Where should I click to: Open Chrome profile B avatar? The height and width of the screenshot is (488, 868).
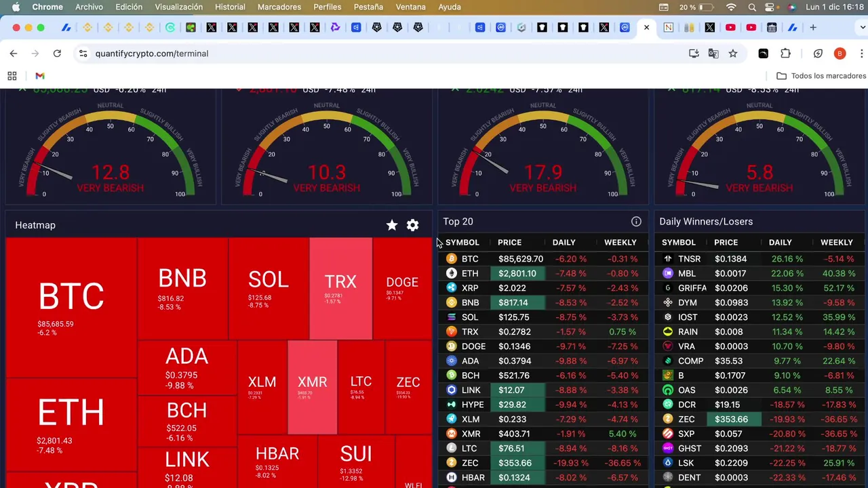click(840, 54)
